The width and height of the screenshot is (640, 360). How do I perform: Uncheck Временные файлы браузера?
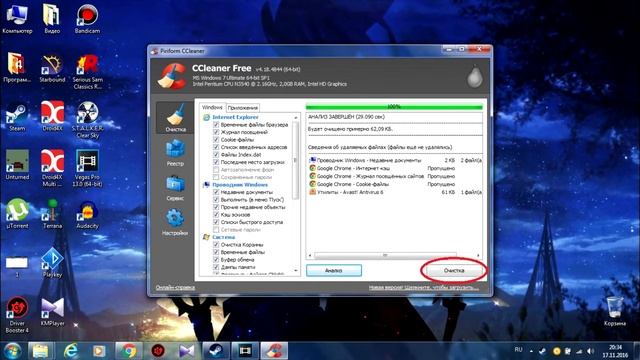point(216,125)
